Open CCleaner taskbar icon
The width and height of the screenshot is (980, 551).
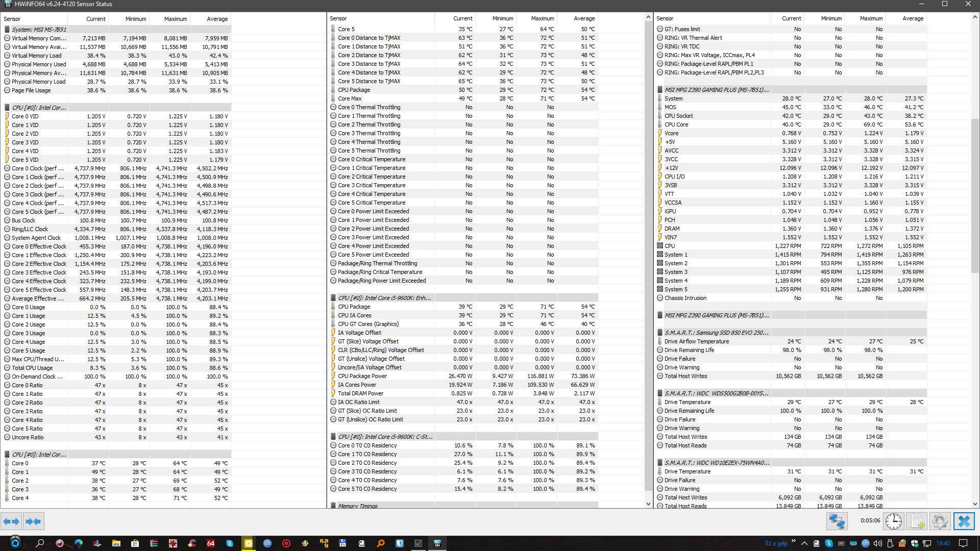tap(192, 543)
